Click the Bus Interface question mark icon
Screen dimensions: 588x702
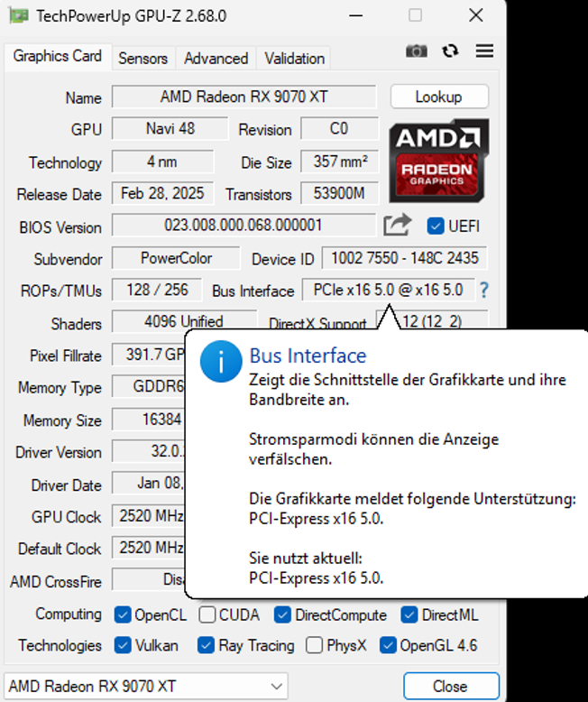[483, 291]
